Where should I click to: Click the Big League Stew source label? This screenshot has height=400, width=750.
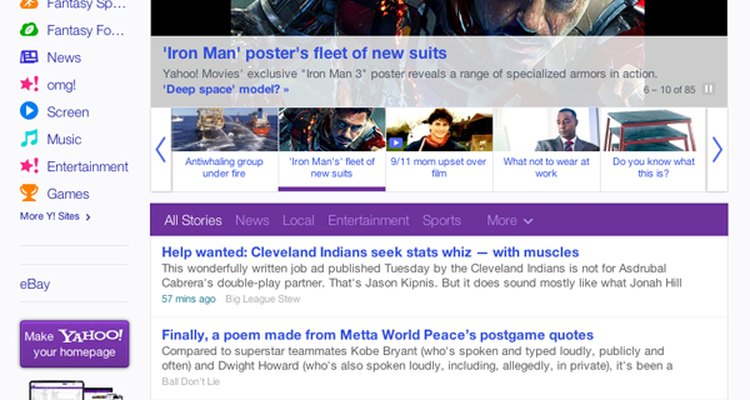tap(263, 299)
